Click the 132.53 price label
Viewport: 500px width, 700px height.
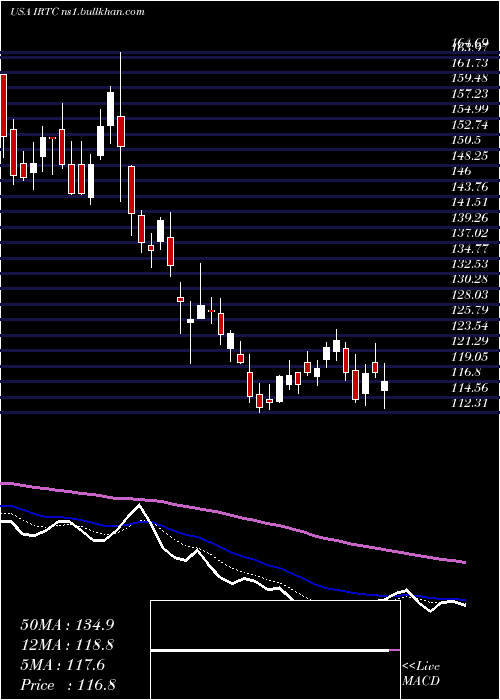[x=470, y=264]
